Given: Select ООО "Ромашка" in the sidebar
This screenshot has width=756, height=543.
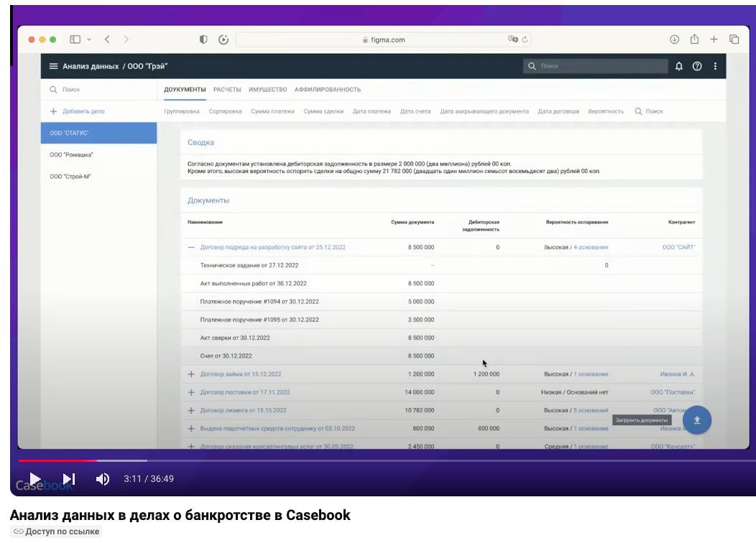Looking at the screenshot, I should [x=99, y=154].
